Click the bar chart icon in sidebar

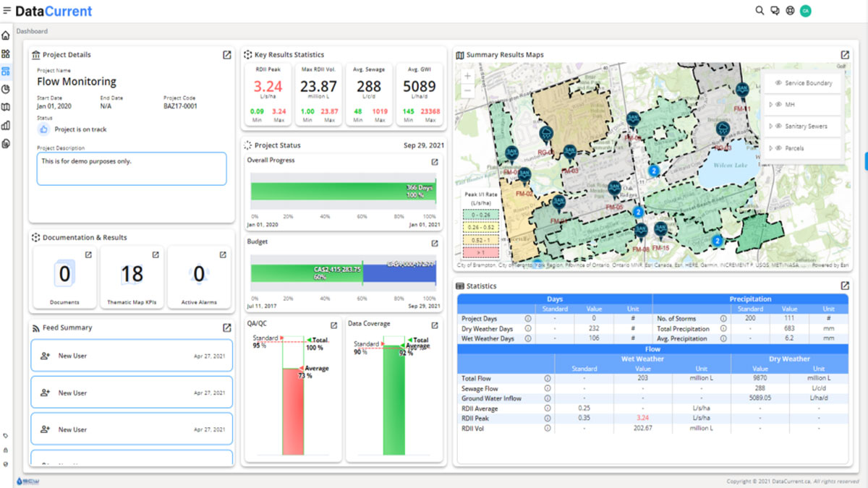point(6,125)
